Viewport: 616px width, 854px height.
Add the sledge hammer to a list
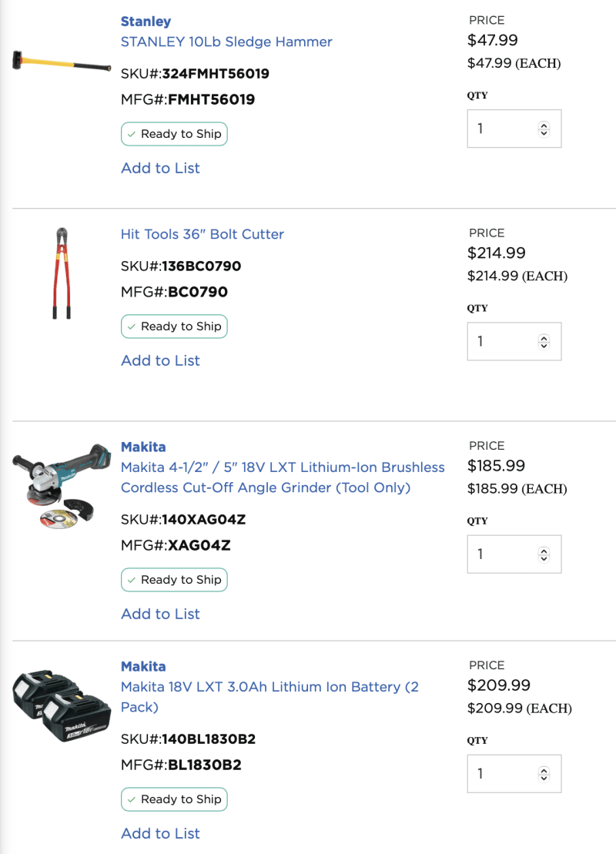coord(160,168)
